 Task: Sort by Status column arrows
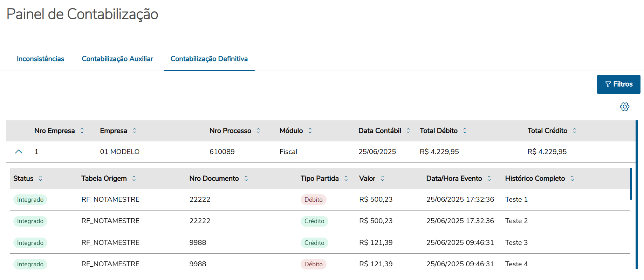coord(41,178)
